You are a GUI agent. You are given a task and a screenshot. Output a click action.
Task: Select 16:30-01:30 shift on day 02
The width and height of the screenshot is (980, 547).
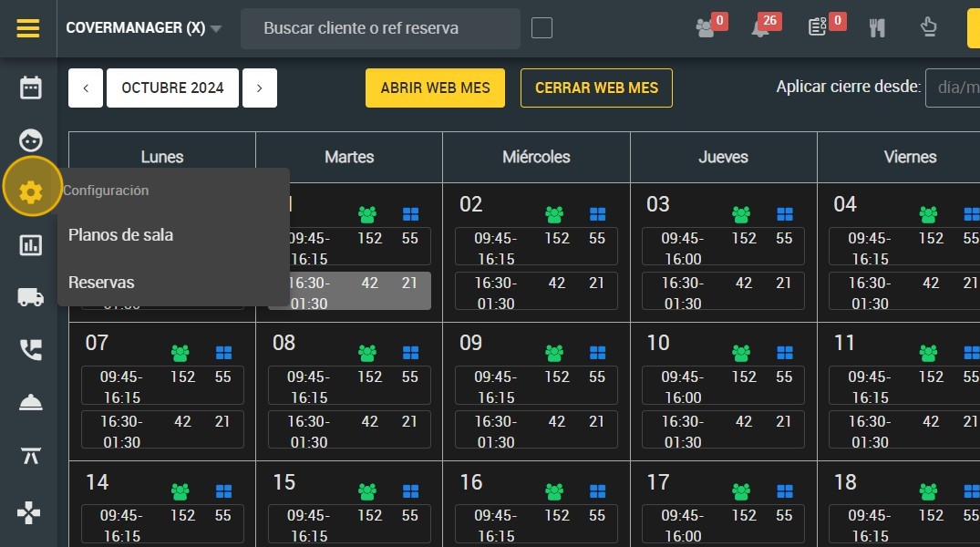pyautogui.click(x=536, y=292)
